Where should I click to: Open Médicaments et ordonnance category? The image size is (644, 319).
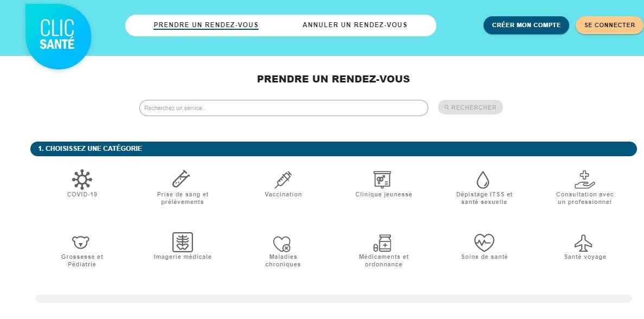[383, 241]
